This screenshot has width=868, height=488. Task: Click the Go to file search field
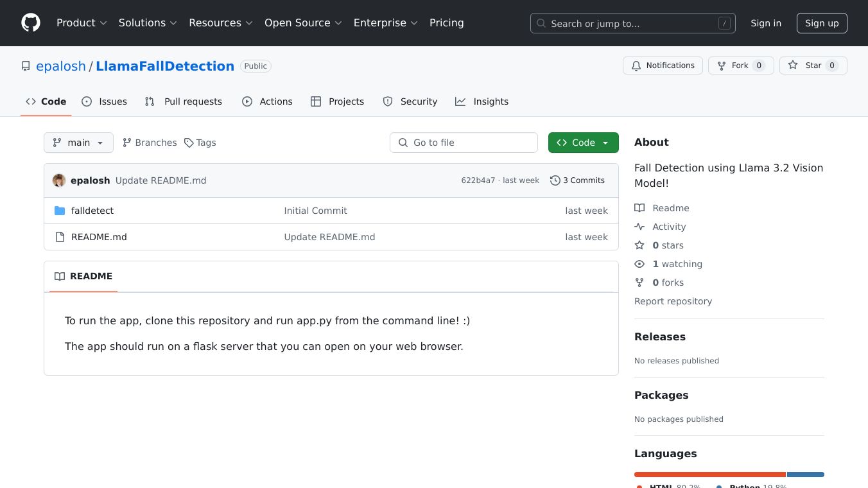[x=464, y=143]
